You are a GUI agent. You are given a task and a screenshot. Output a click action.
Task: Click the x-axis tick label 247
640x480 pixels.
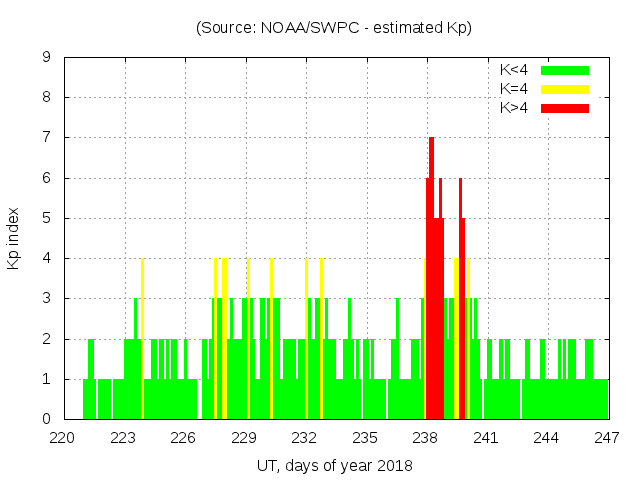point(606,437)
